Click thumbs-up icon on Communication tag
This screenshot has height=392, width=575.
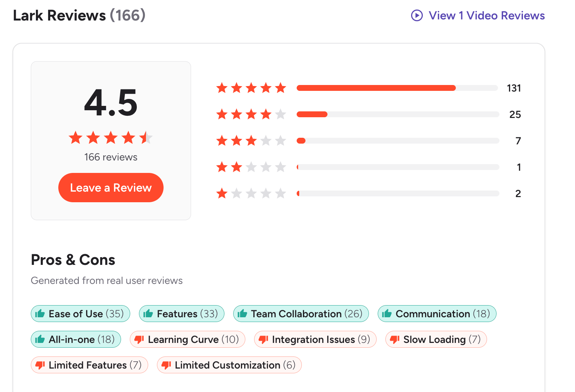pyautogui.click(x=387, y=314)
